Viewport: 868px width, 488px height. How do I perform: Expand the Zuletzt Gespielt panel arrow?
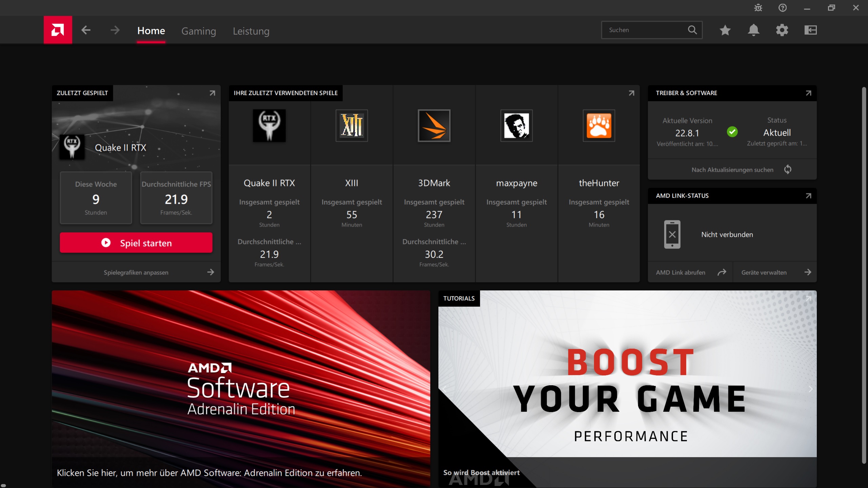[x=212, y=93]
